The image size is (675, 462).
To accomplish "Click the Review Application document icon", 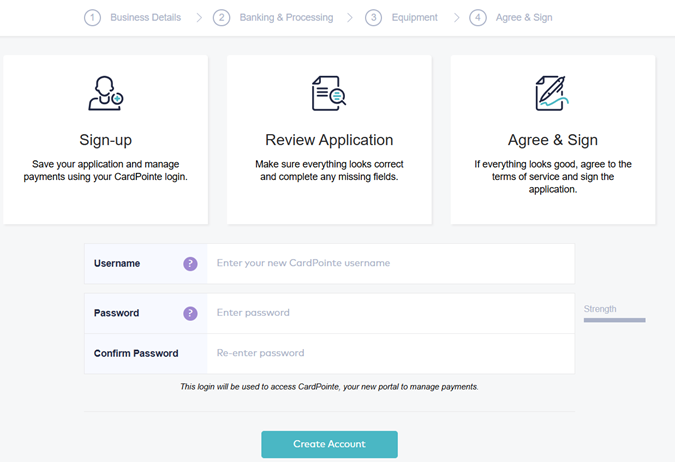I will click(x=328, y=93).
